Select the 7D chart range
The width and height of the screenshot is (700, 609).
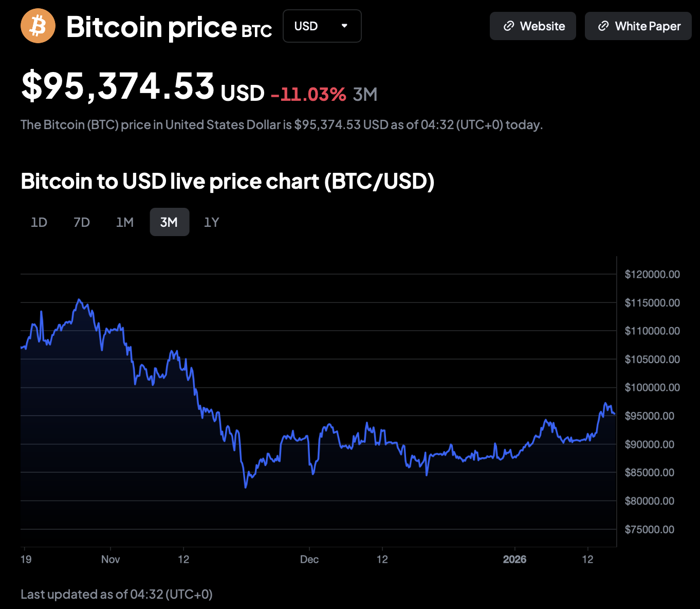coord(82,222)
